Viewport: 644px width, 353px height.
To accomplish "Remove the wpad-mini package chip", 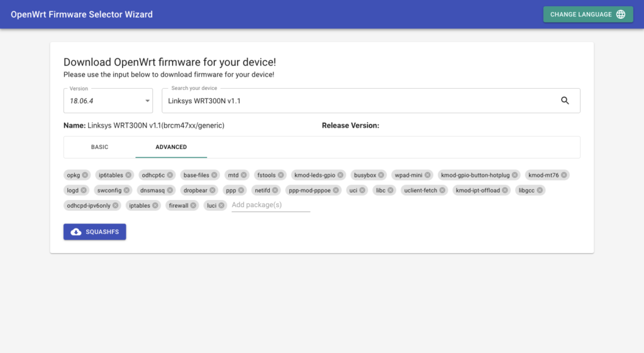I will [428, 175].
